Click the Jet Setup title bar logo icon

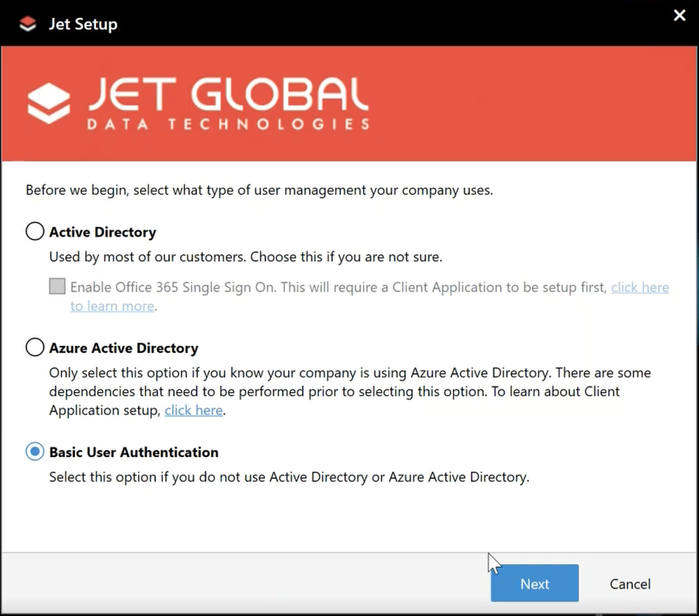pyautogui.click(x=28, y=24)
